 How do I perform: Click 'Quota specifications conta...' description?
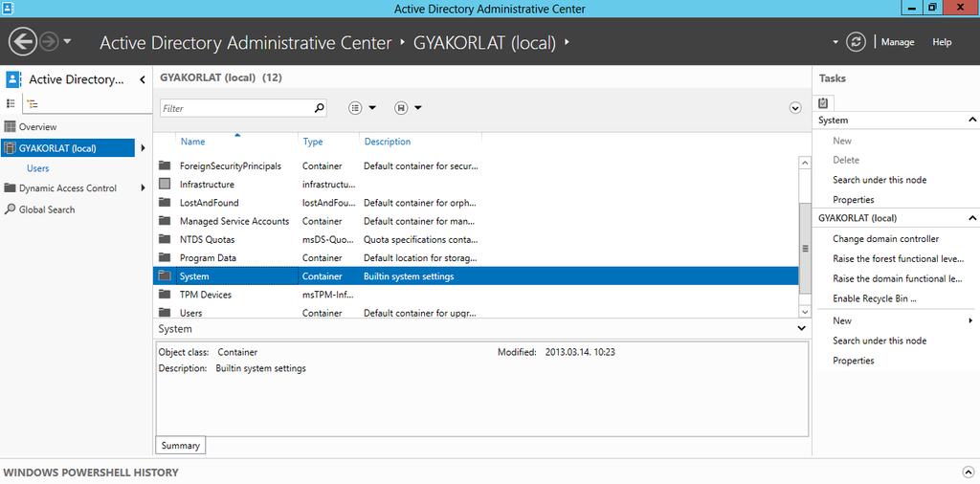421,239
